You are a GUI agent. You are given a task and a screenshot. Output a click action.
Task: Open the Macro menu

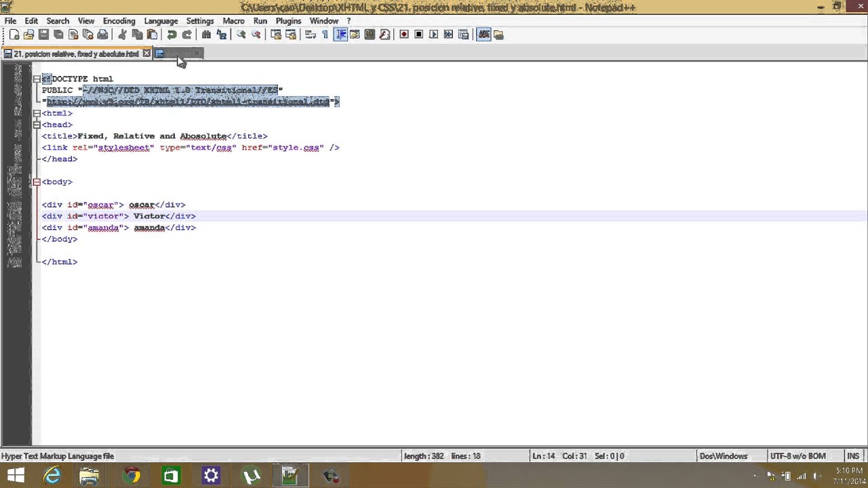click(233, 21)
